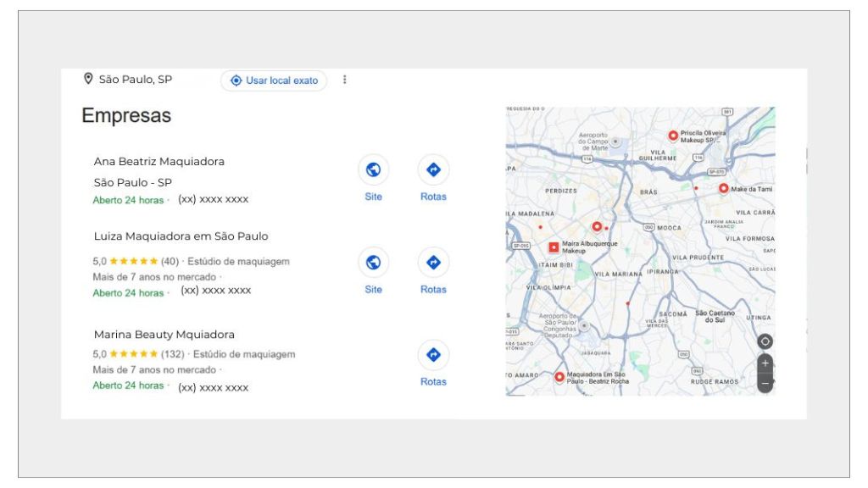The width and height of the screenshot is (868, 488).
Task: Open the Luiza Maquiadora em São Paulo listing
Action: click(x=181, y=236)
